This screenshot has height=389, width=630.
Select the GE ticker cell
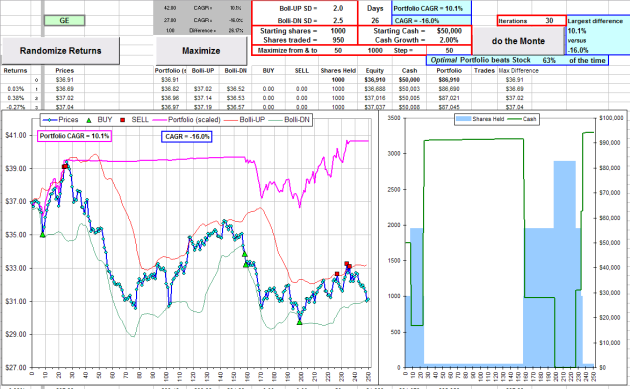point(64,20)
